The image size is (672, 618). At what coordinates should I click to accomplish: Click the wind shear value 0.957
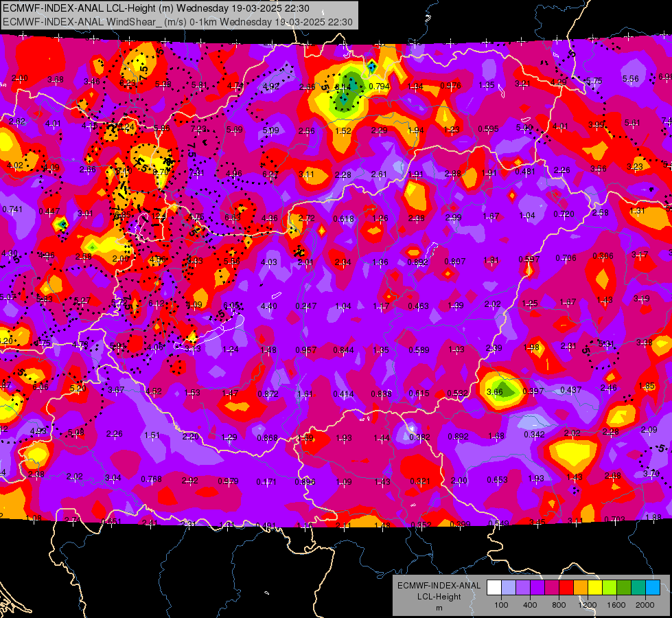[306, 350]
